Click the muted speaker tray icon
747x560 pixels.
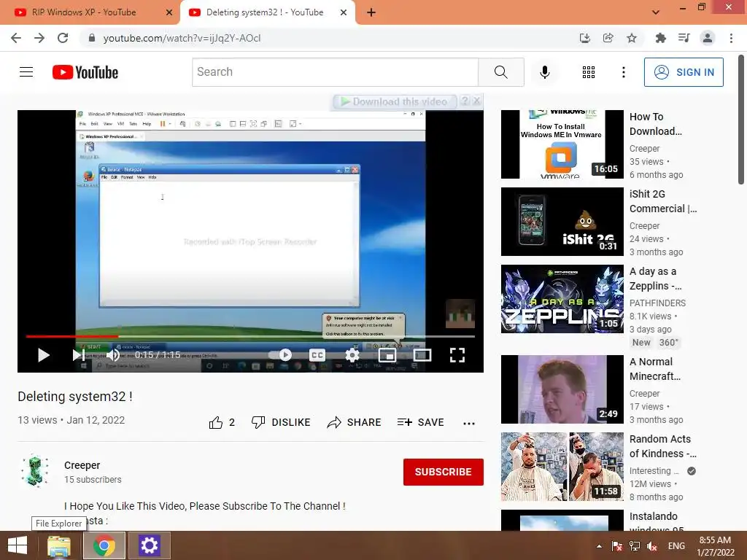[x=651, y=546]
